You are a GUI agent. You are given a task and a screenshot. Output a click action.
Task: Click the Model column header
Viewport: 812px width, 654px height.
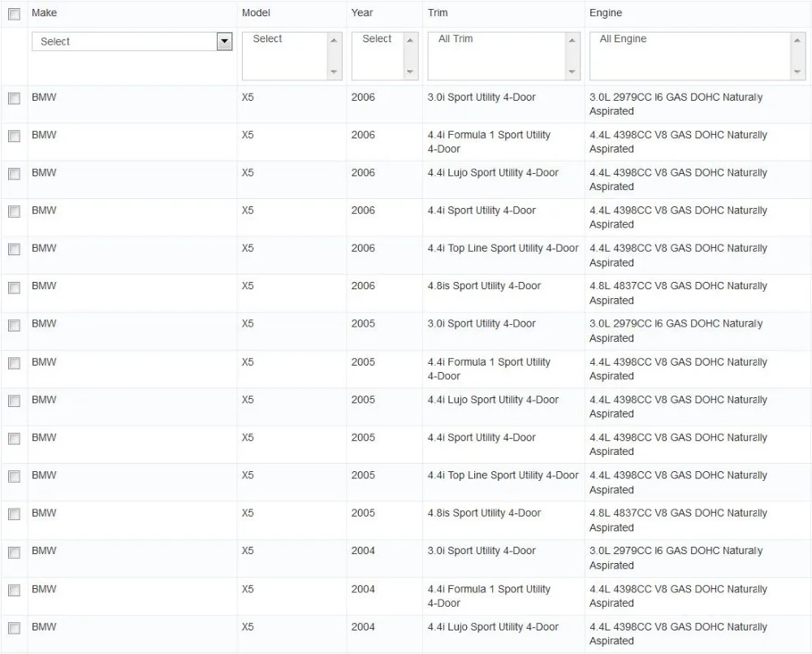point(256,13)
